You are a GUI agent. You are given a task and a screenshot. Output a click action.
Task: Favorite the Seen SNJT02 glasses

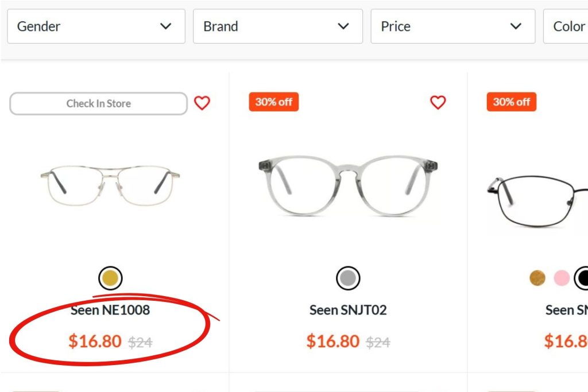point(438,102)
